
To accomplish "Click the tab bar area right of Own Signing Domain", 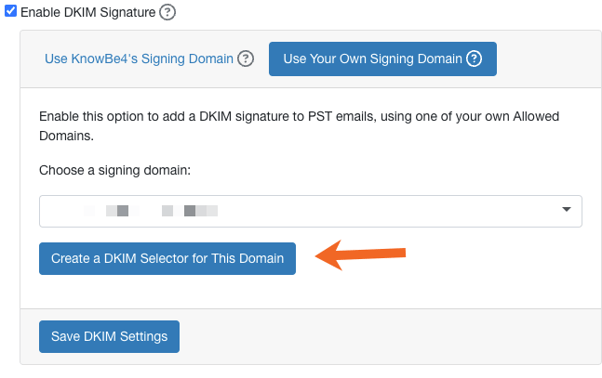I will tap(549, 59).
